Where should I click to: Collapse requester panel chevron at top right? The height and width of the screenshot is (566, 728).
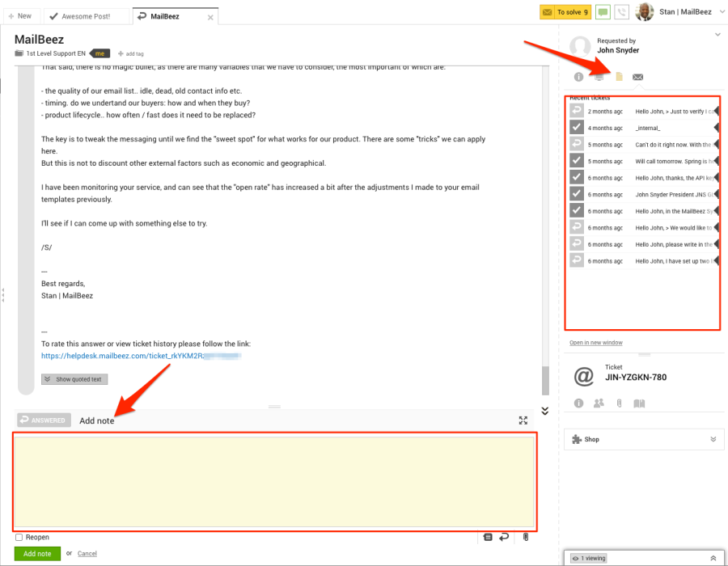717,35
